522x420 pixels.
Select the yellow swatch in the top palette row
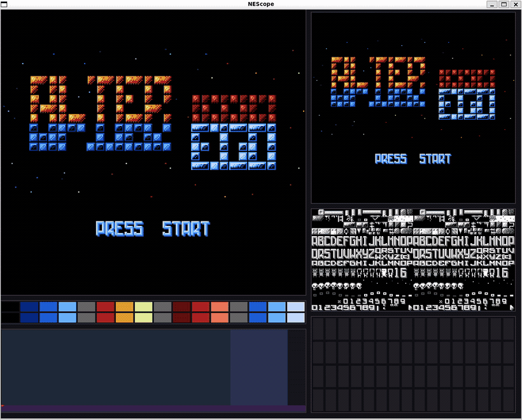(x=143, y=307)
